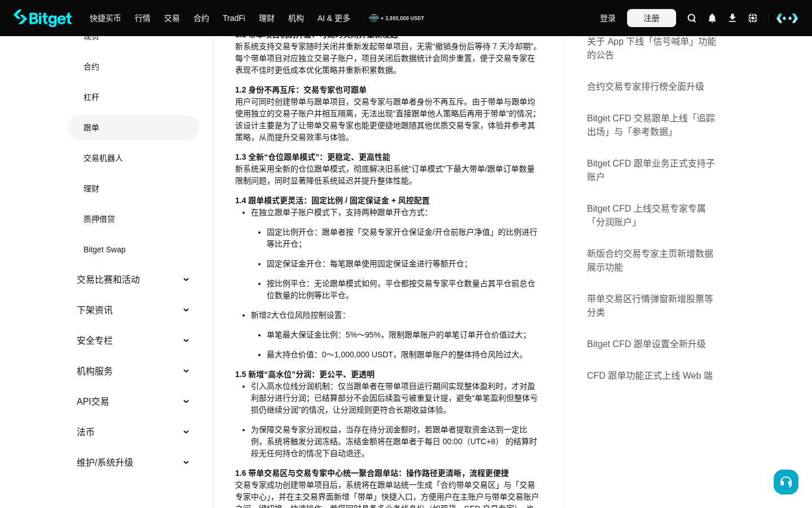Open AI & 更多 menu
The width and height of the screenshot is (812, 508).
click(334, 18)
